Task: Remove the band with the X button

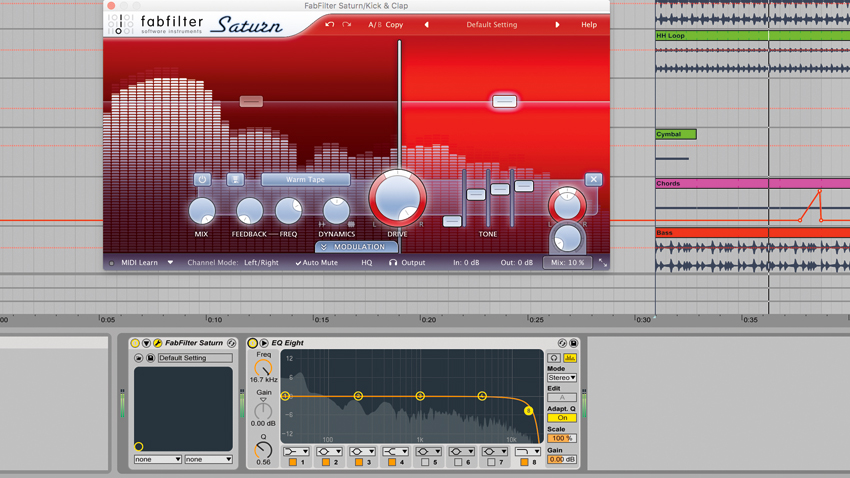Action: (594, 179)
